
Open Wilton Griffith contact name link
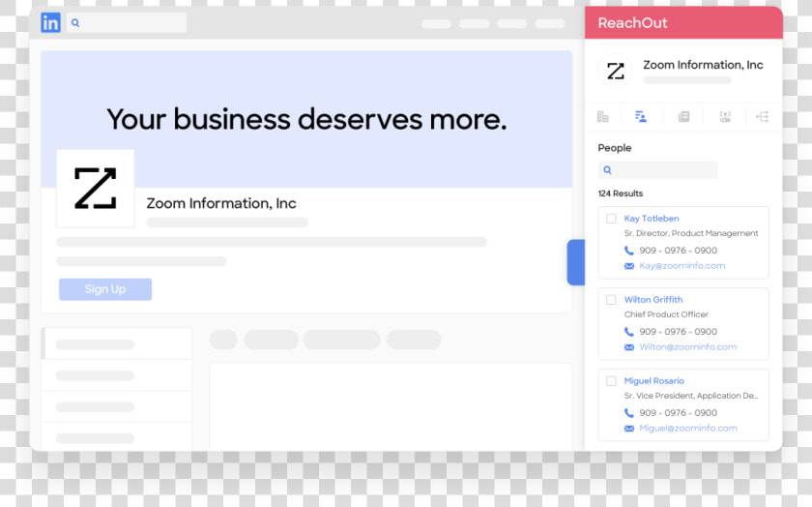pos(653,300)
